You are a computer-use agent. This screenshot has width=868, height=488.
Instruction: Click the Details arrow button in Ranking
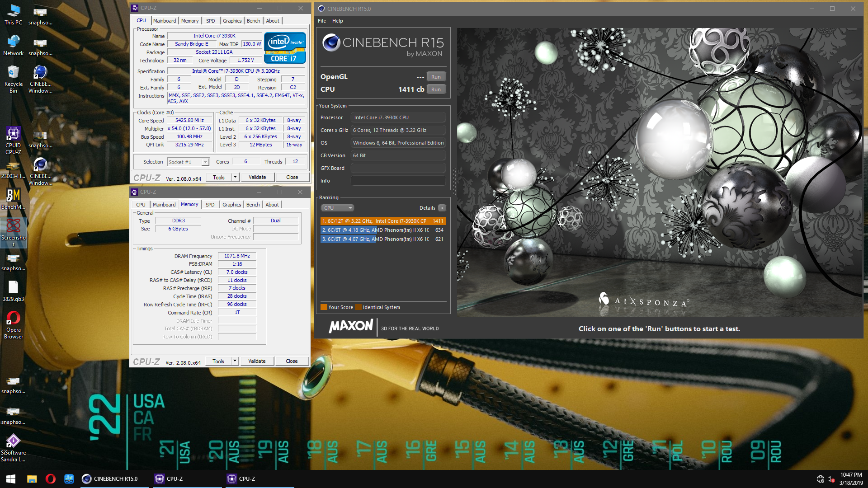(x=442, y=208)
